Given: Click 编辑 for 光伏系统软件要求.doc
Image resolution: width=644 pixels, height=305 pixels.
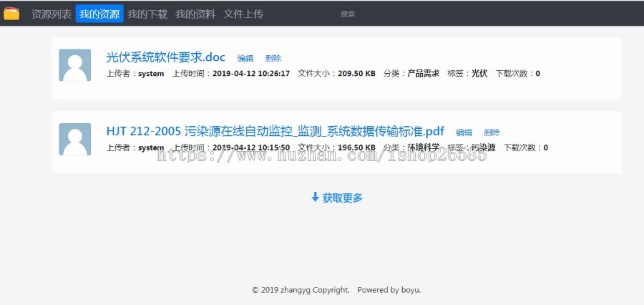Looking at the screenshot, I should click(245, 59).
